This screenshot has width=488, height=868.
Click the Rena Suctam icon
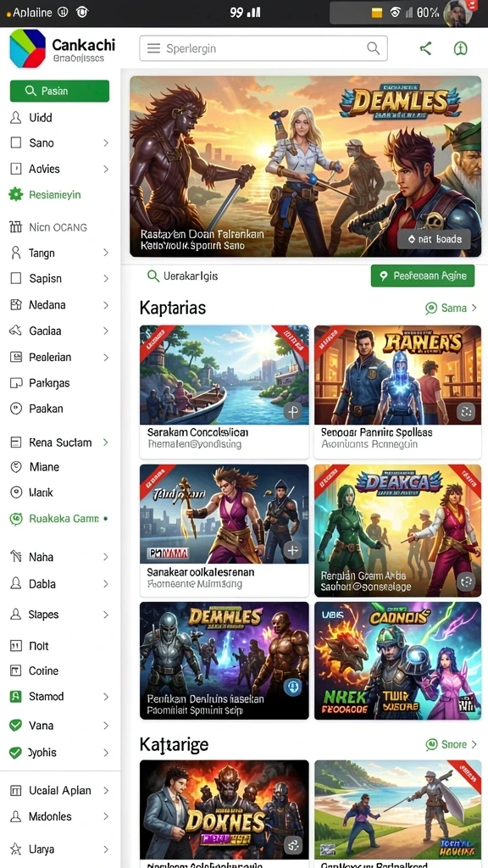coord(16,442)
